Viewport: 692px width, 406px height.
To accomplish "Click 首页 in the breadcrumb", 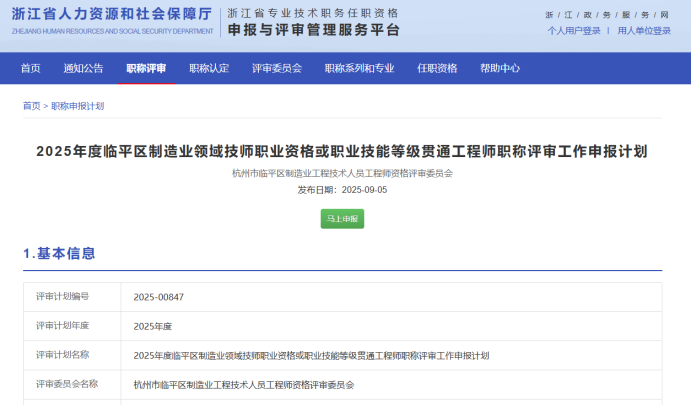I will (32, 105).
